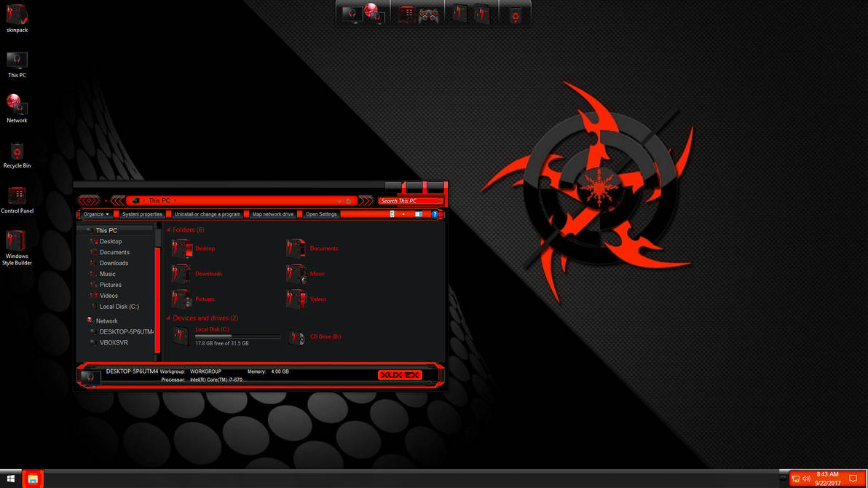
Task: Open the Organize dropdown menu
Action: coord(95,213)
